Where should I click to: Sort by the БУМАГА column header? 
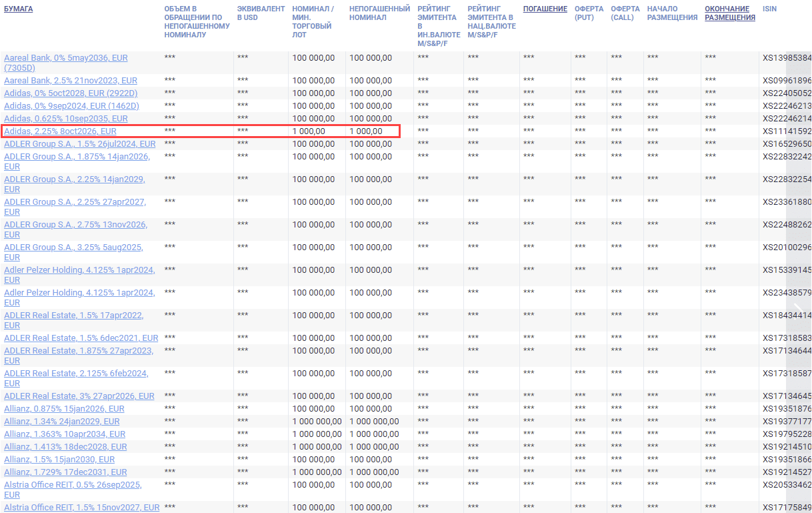(x=18, y=9)
